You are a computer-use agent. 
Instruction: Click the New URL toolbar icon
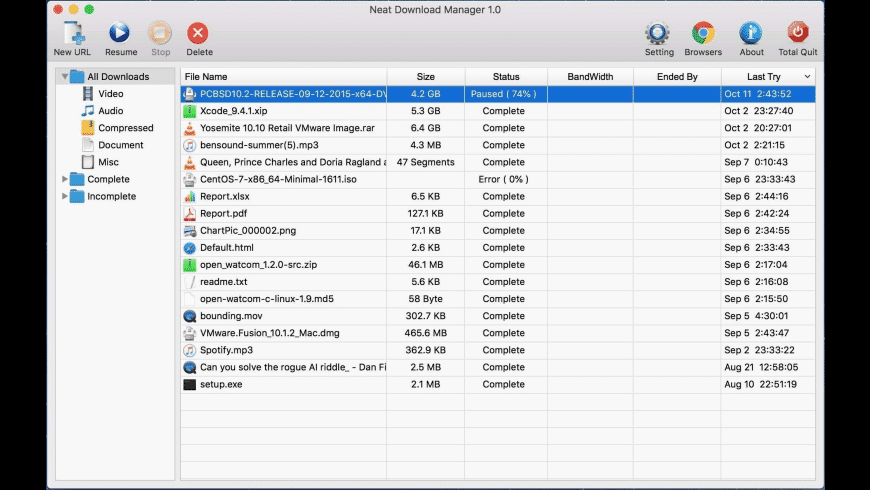[x=73, y=34]
